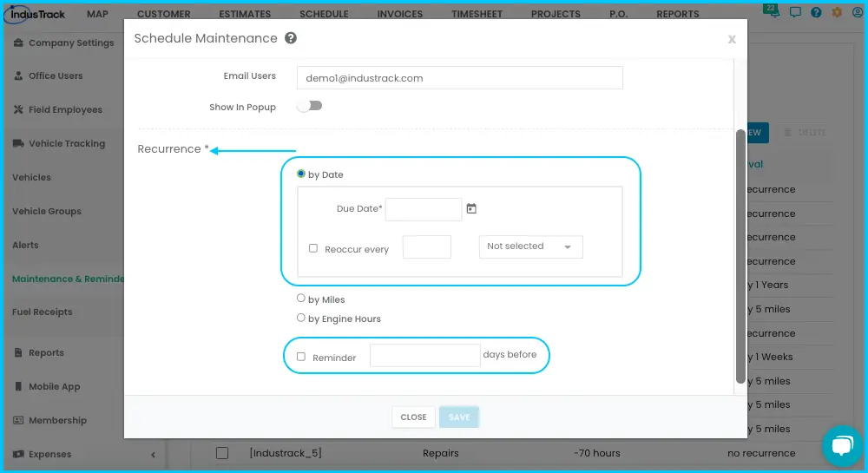The height and width of the screenshot is (473, 868).
Task: Open the TIMESHEET menu
Action: [477, 14]
